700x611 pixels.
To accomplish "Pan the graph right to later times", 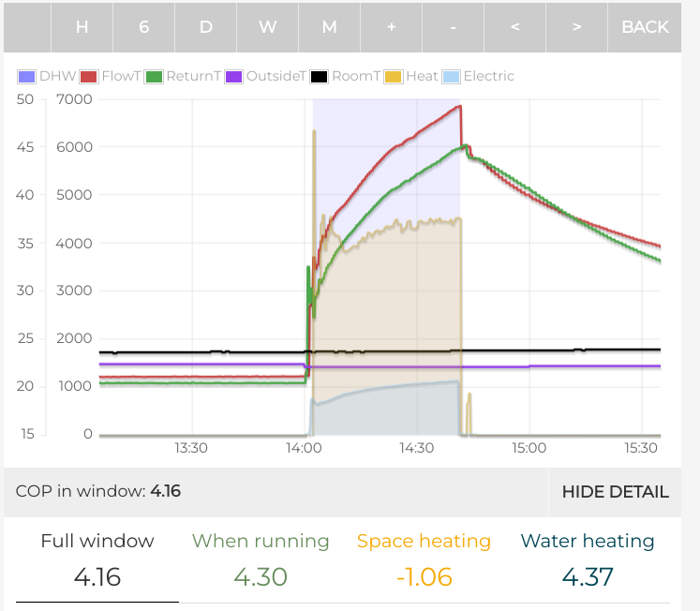I will point(576,26).
